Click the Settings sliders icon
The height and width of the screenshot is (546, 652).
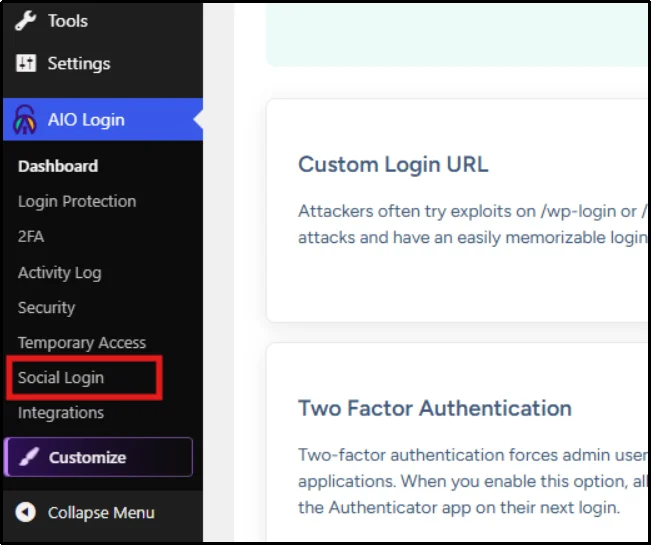coord(26,63)
